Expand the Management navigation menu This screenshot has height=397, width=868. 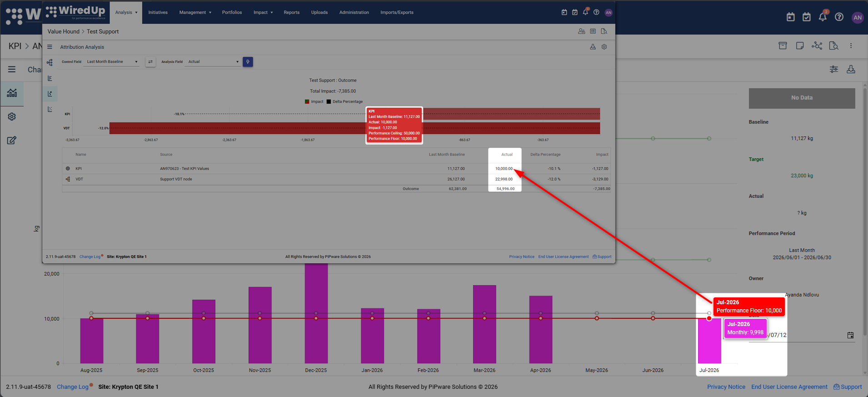tap(195, 12)
